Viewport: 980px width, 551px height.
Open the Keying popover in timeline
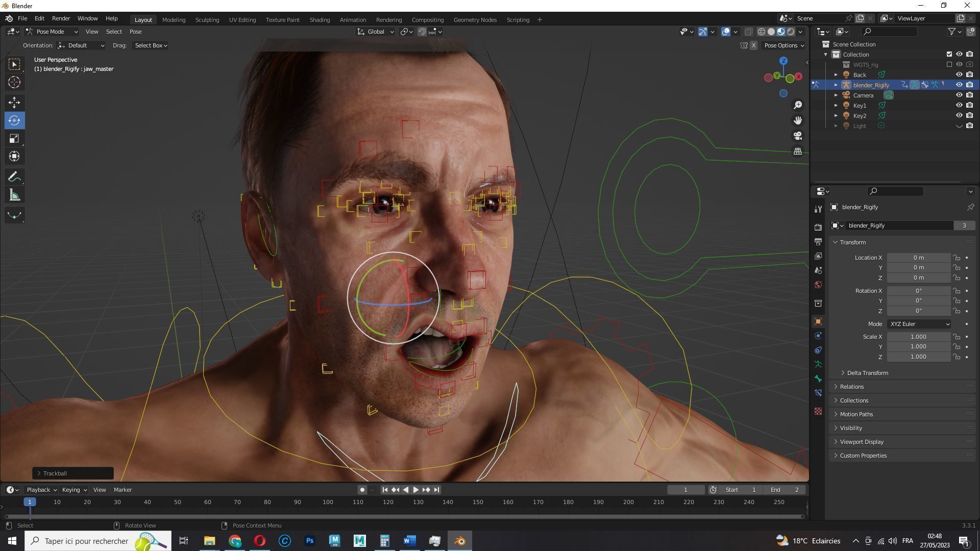pos(74,490)
